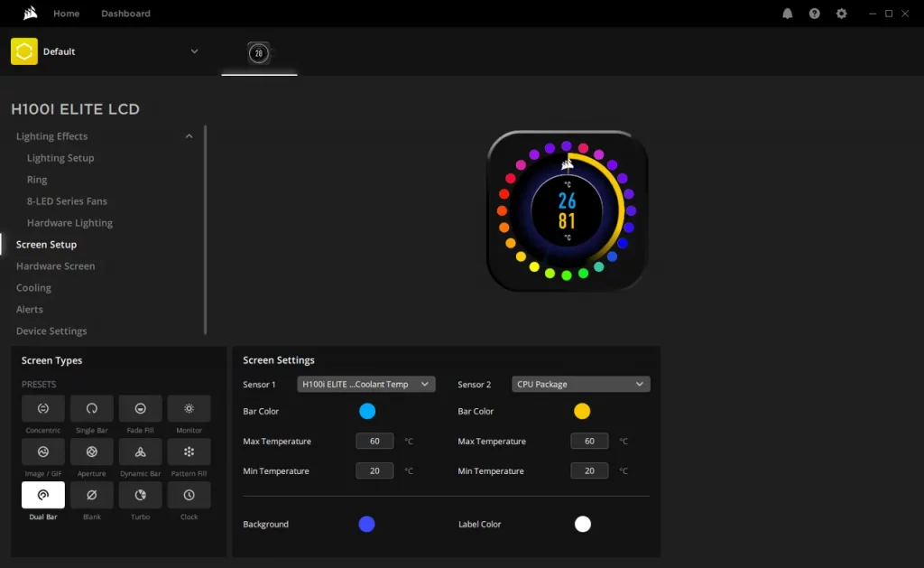The height and width of the screenshot is (568, 924).
Task: Click the sidebar vertical scrollbar
Action: tap(205, 230)
